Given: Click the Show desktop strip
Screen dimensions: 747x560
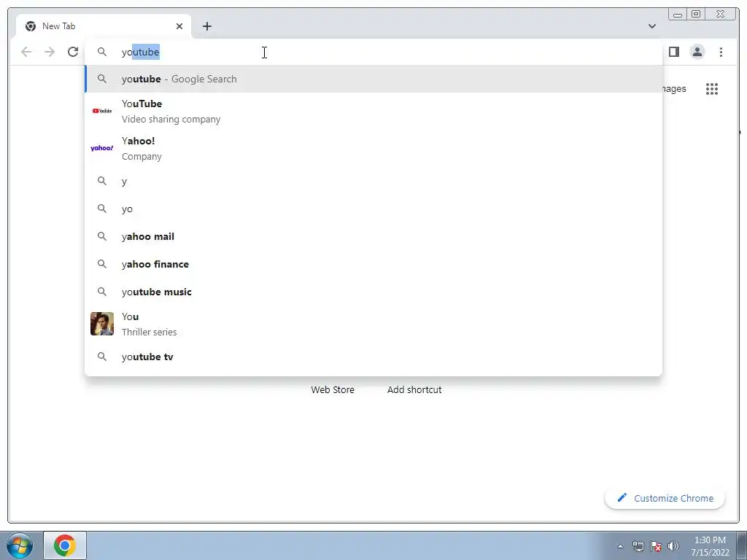Looking at the screenshot, I should click(x=742, y=545).
